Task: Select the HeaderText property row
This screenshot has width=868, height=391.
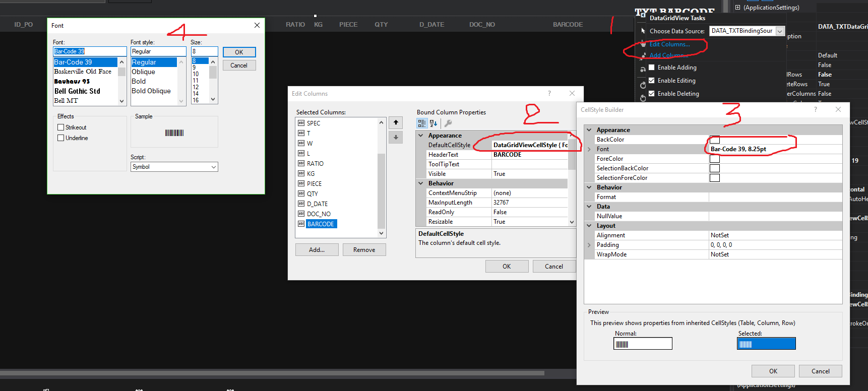Action: tap(497, 155)
